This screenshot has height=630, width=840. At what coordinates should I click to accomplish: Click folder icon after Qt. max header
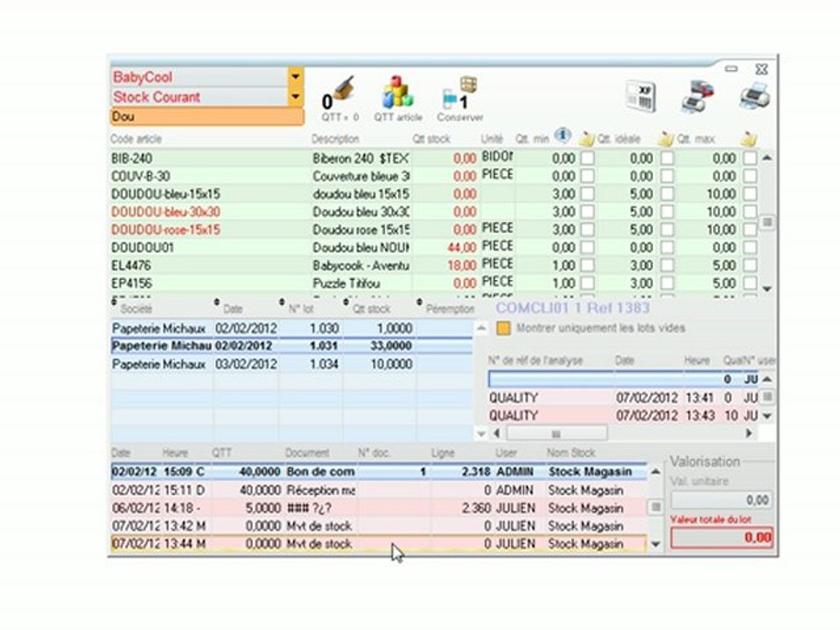(x=748, y=139)
